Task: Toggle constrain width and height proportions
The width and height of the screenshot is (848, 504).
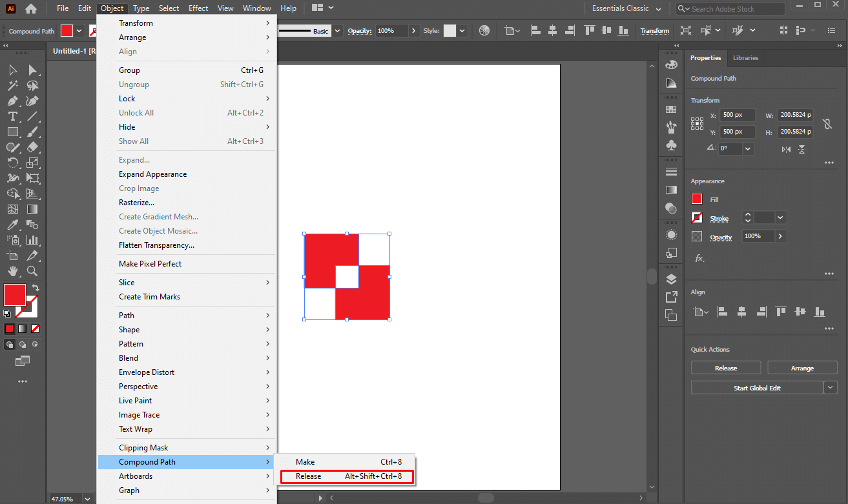Action: (x=826, y=123)
